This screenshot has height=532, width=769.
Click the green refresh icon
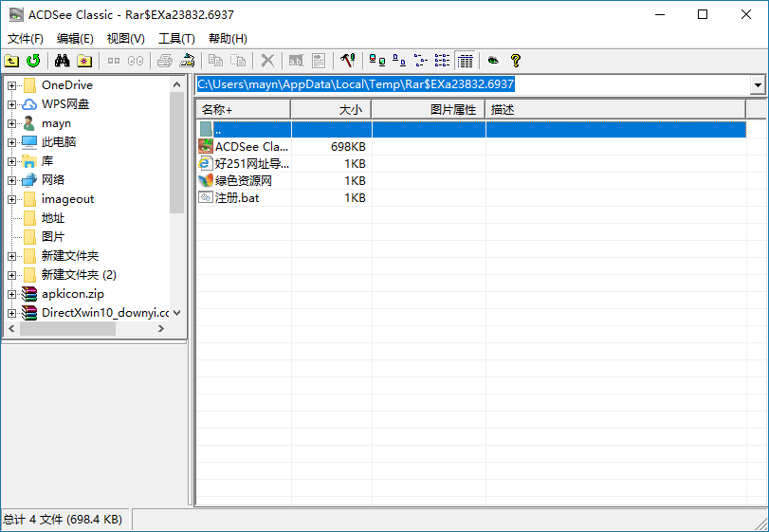(x=33, y=61)
